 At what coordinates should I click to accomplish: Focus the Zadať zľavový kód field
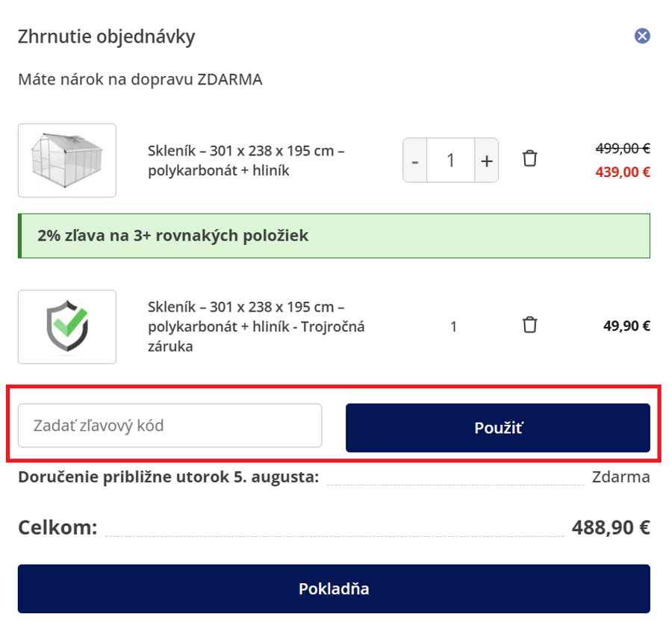coord(169,426)
